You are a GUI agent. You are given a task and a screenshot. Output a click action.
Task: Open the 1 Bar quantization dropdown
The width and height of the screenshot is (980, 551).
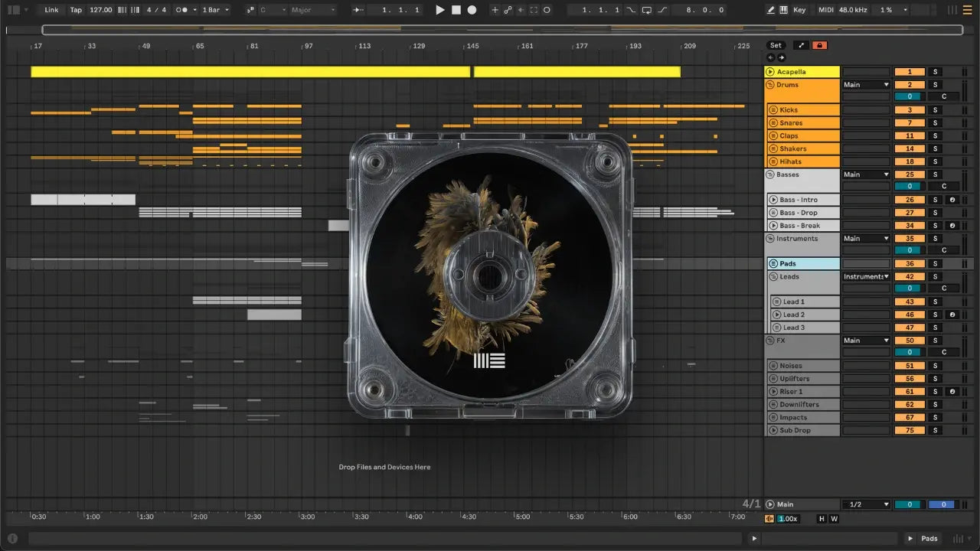click(x=215, y=10)
